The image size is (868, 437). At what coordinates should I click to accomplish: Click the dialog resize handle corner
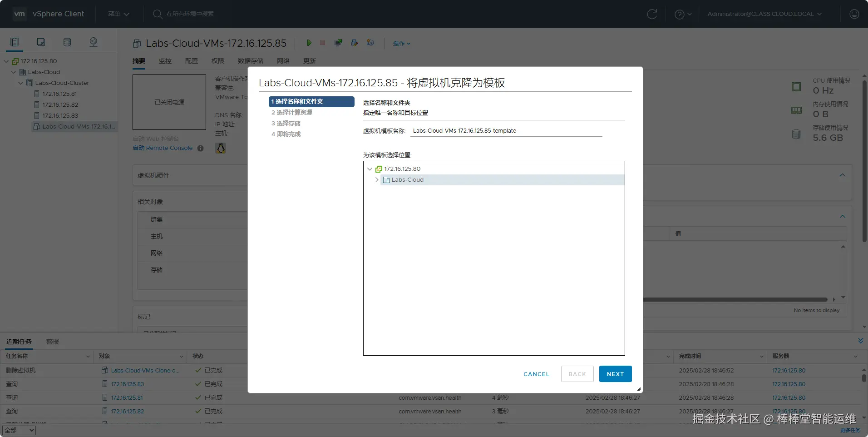[639, 389]
